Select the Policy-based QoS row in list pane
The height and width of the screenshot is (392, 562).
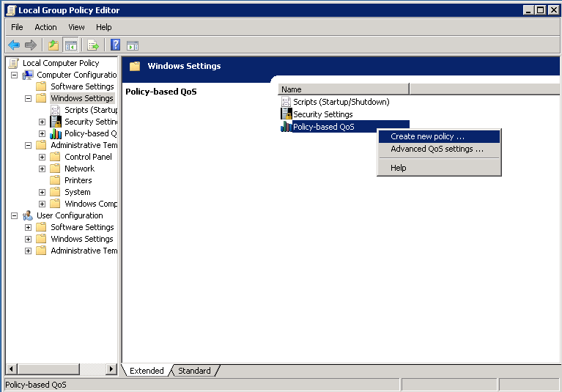point(345,127)
